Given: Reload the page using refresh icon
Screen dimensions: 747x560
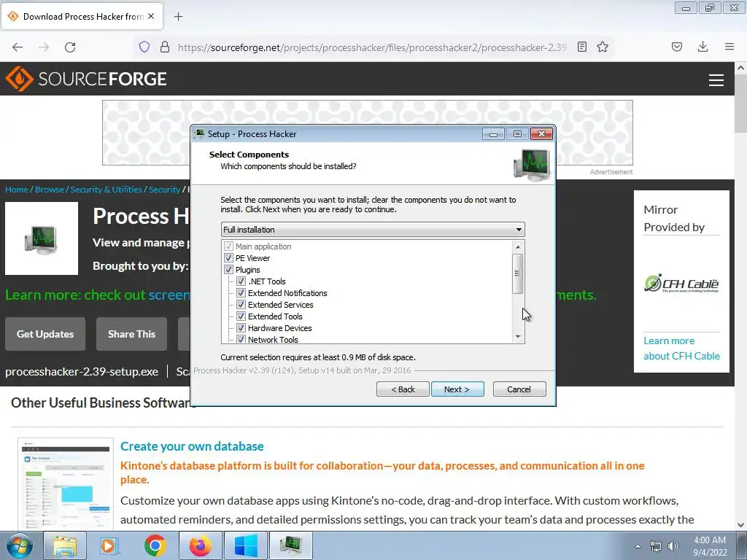Looking at the screenshot, I should pyautogui.click(x=70, y=47).
